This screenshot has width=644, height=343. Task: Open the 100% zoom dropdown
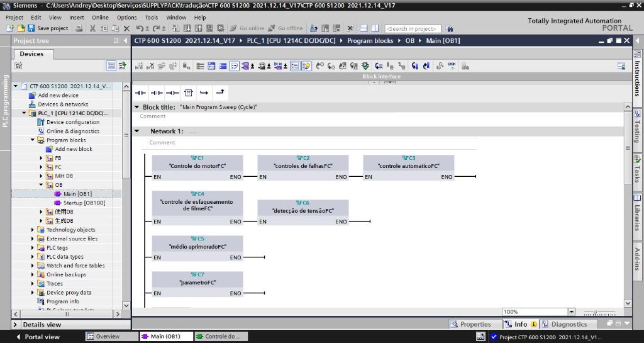click(571, 312)
